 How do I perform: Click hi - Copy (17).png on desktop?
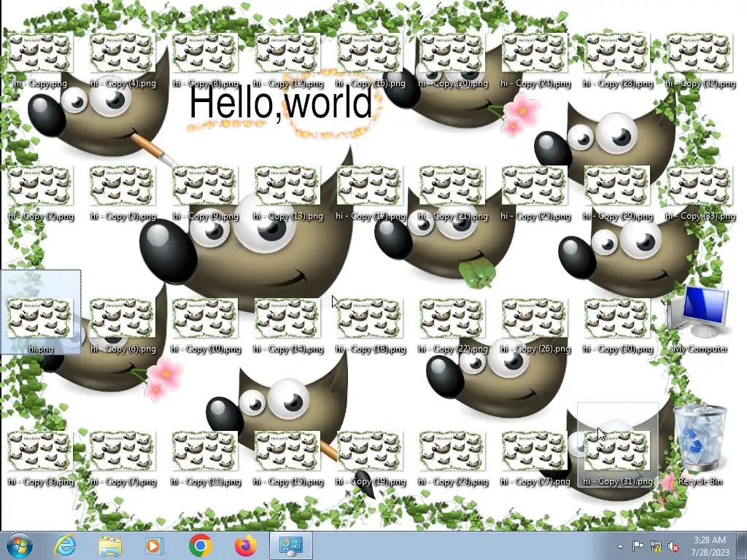(x=370, y=192)
